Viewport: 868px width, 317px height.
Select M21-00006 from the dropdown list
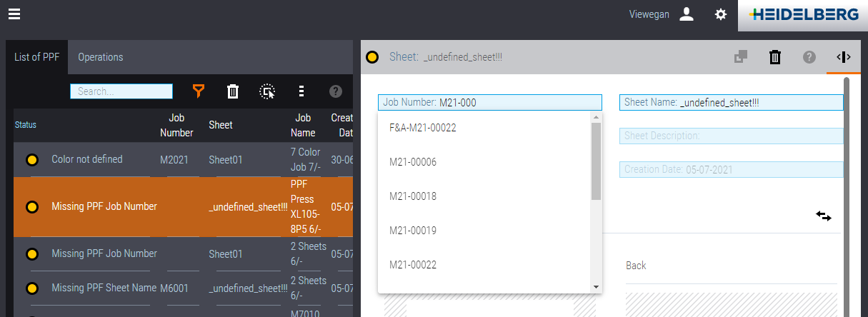(413, 162)
